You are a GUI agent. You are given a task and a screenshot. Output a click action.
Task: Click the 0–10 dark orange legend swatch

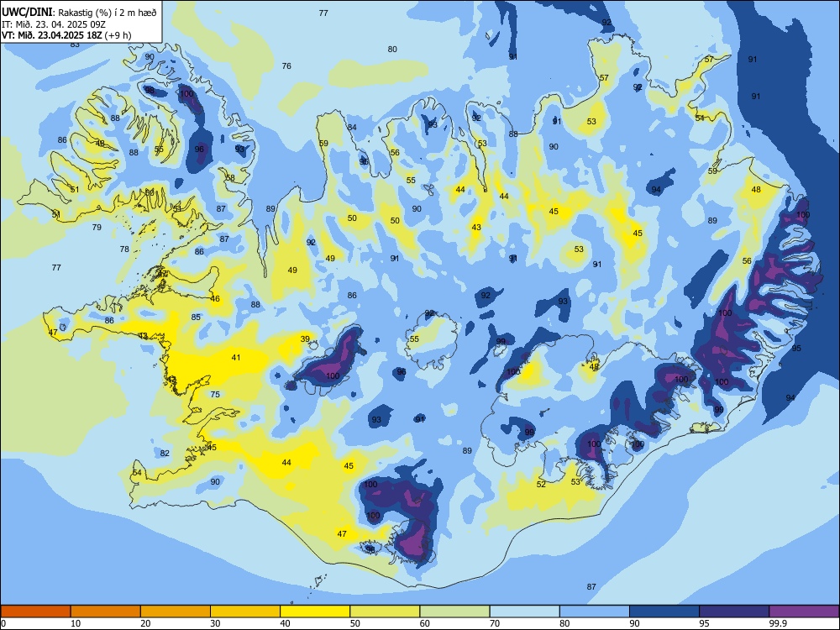(35, 612)
